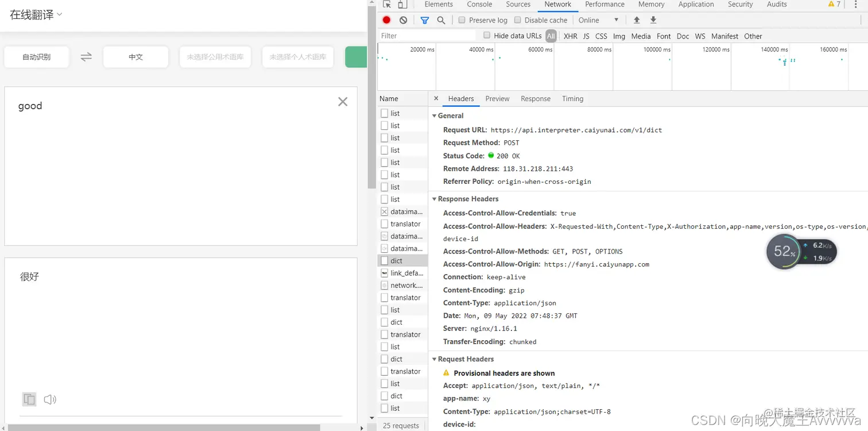This screenshot has height=431, width=868.
Task: Open the 未选择公用术语库 selector
Action: point(215,57)
